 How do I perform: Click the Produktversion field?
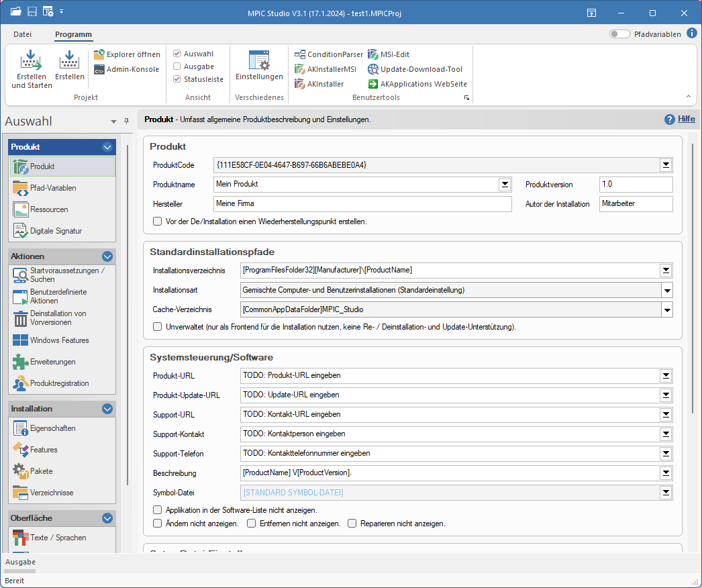[636, 184]
